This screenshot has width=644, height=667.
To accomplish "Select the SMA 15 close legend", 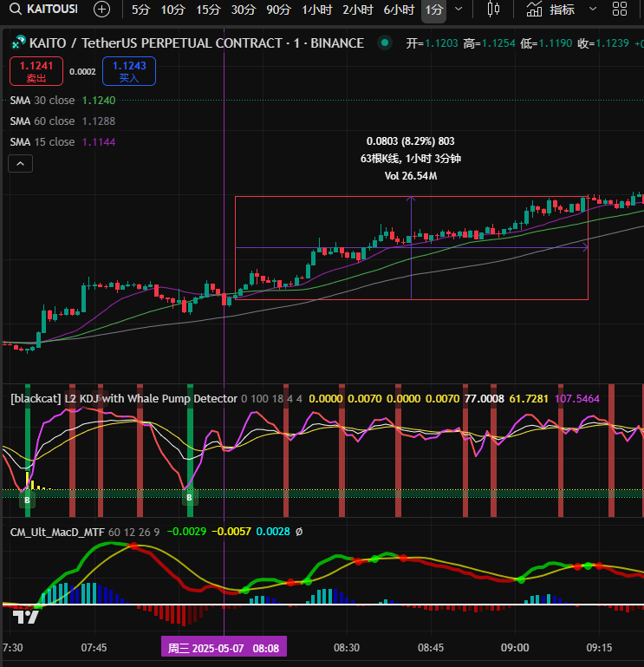I will tap(62, 142).
